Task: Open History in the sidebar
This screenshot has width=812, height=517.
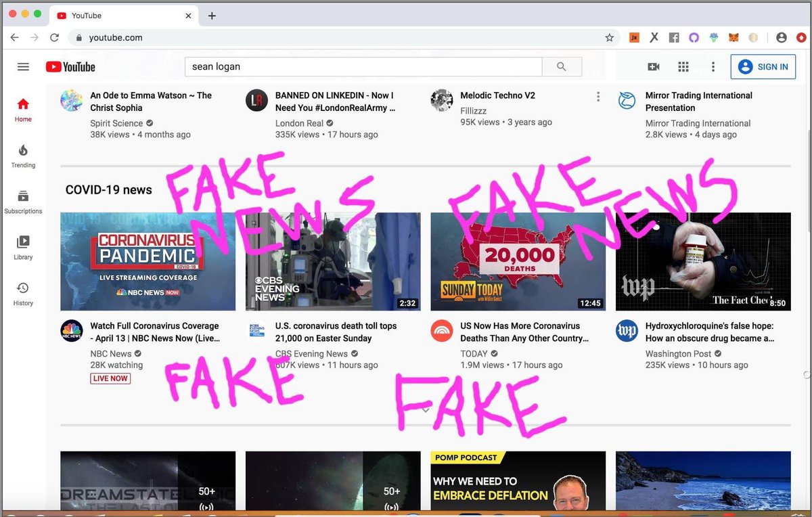Action: [x=23, y=294]
